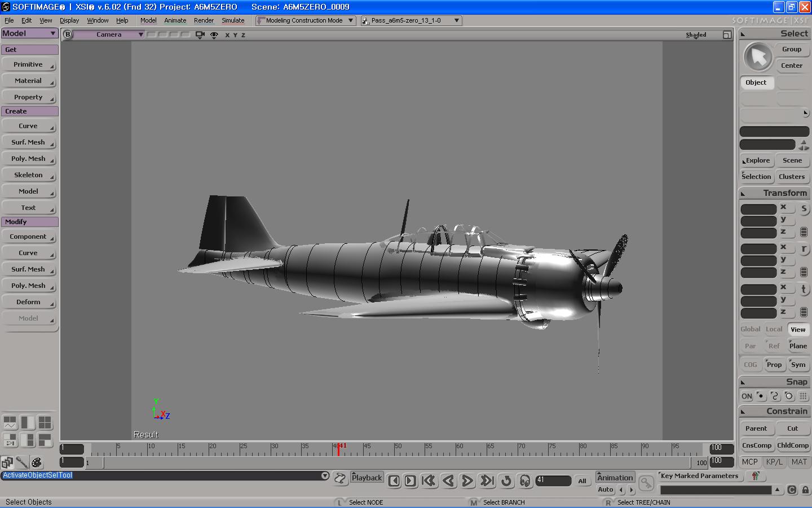The height and width of the screenshot is (508, 812).
Task: Choose the four-view layout icon
Action: 45,422
